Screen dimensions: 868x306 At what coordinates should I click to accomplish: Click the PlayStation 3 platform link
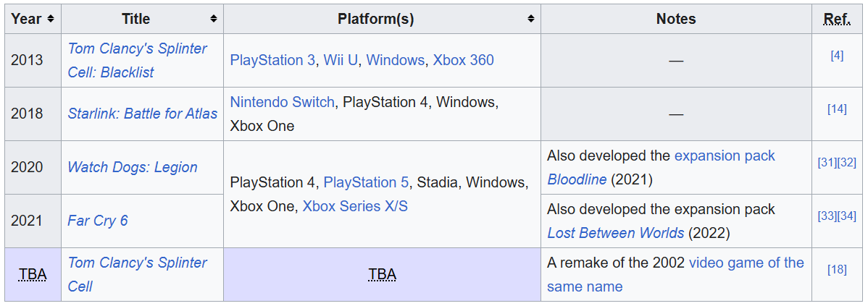click(272, 60)
